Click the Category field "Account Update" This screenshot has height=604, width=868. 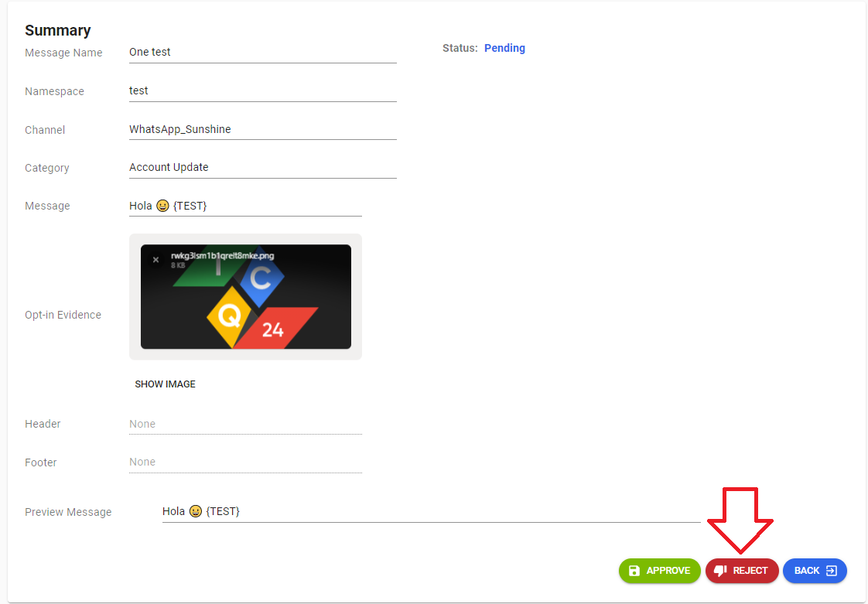pyautogui.click(x=262, y=168)
